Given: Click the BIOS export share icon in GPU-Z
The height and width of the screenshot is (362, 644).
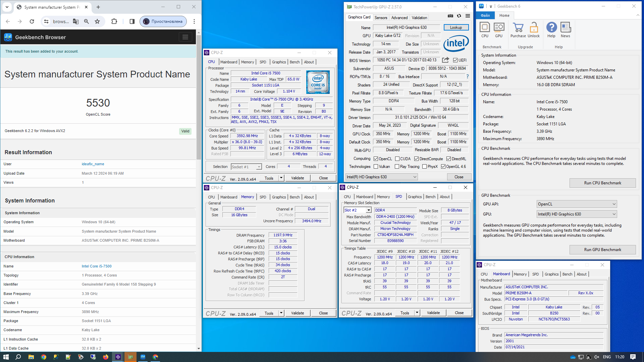Looking at the screenshot, I should (445, 60).
